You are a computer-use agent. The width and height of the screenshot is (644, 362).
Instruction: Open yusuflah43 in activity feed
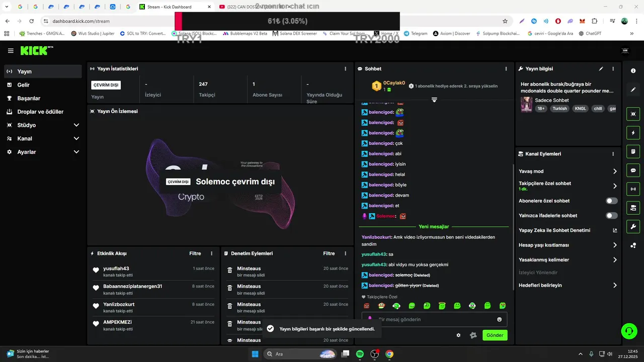[116, 268]
